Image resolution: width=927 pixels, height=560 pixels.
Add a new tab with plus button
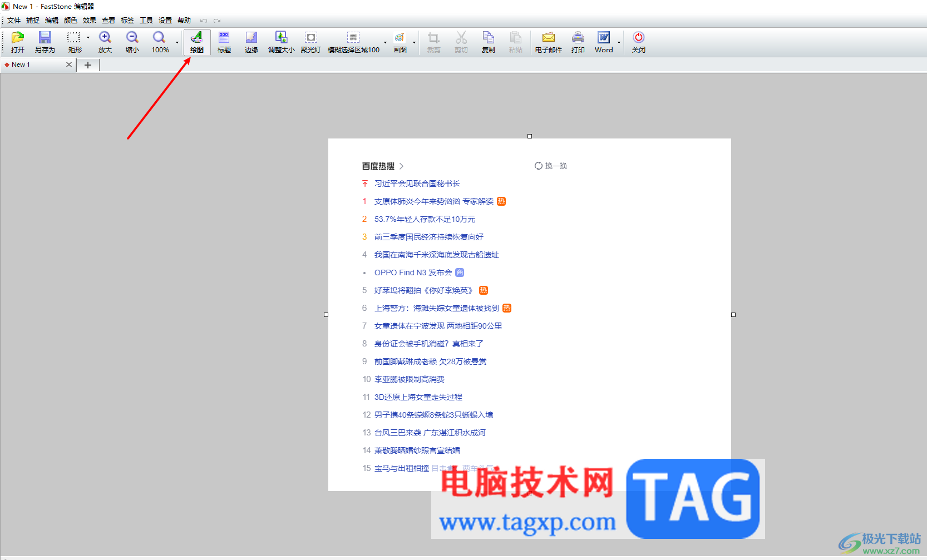(x=88, y=65)
